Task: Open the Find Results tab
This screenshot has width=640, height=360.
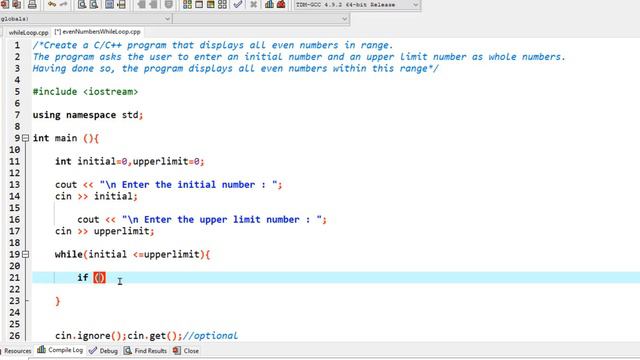Action: coord(146,351)
